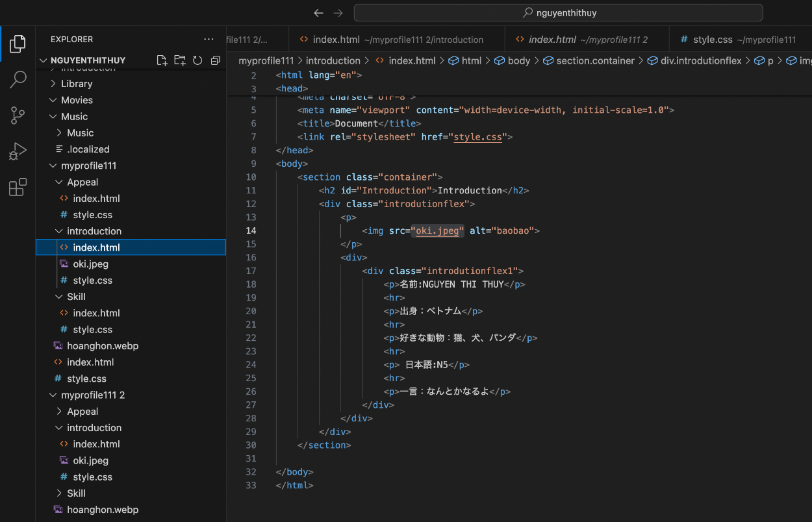Open the Source Control view
The width and height of the screenshot is (812, 522).
tap(18, 116)
